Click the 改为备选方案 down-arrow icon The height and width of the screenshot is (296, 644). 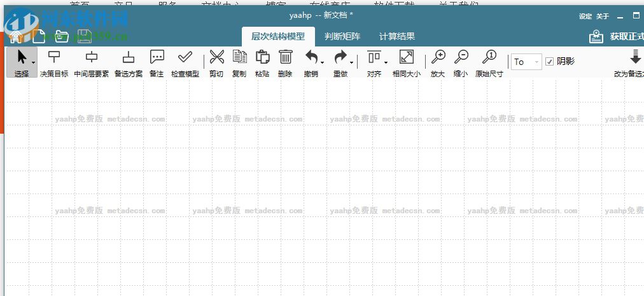click(x=635, y=57)
